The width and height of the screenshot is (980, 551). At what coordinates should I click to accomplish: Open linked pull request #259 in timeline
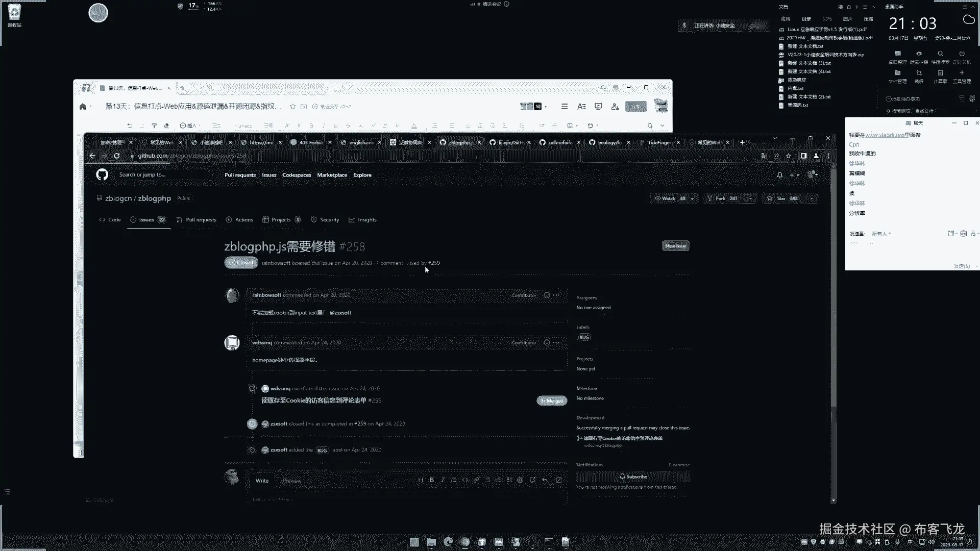(314, 400)
